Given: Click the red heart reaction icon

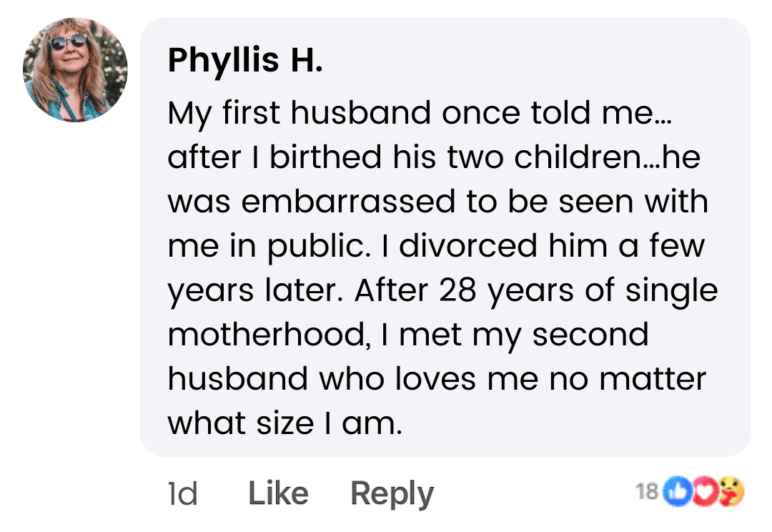Looking at the screenshot, I should (x=705, y=491).
